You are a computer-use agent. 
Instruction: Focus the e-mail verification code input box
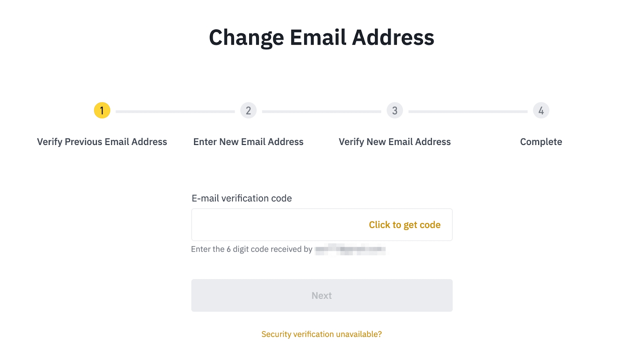[278, 225]
